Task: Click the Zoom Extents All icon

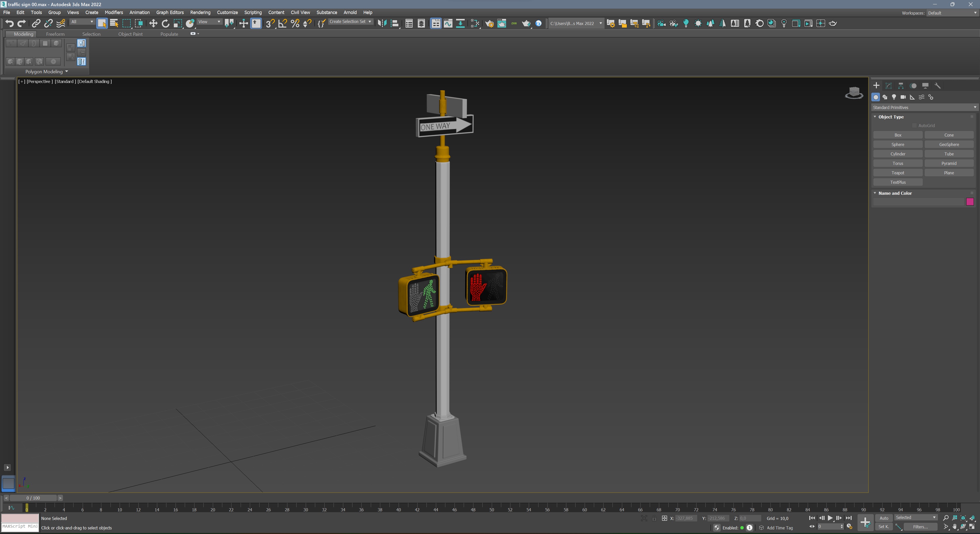Action: click(x=972, y=518)
